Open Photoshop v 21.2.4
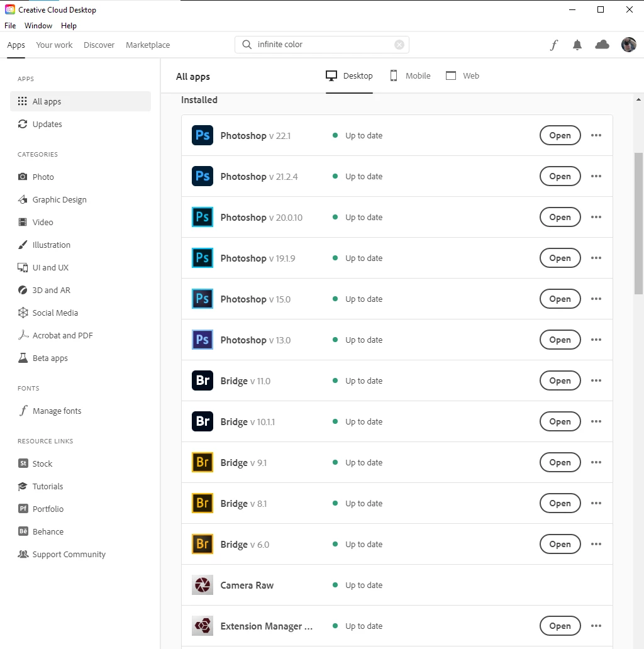644x649 pixels. [560, 176]
